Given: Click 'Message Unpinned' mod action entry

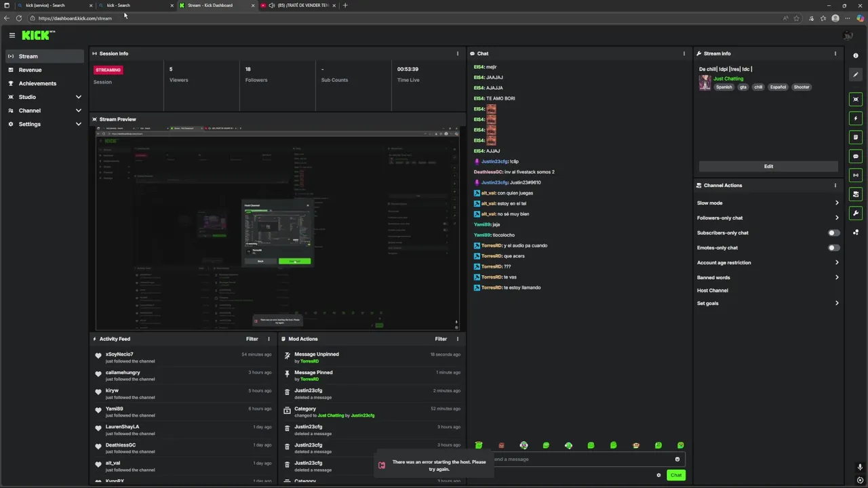Looking at the screenshot, I should coord(372,357).
